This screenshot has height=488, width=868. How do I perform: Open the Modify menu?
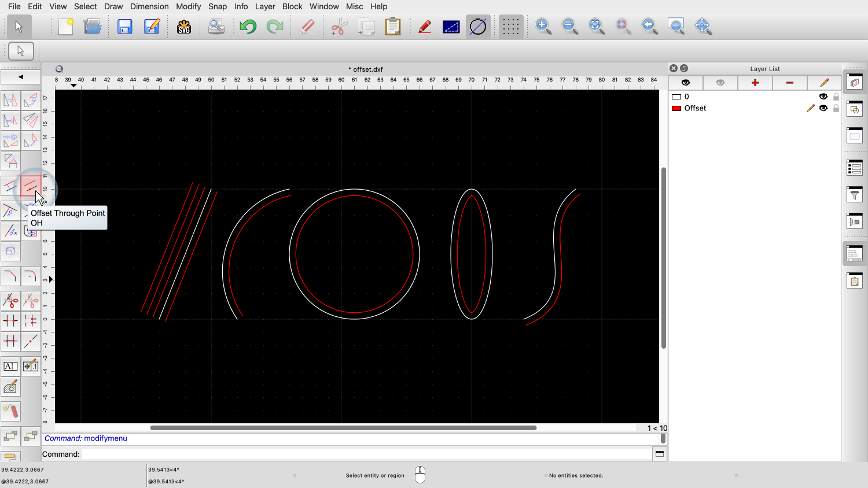point(188,6)
